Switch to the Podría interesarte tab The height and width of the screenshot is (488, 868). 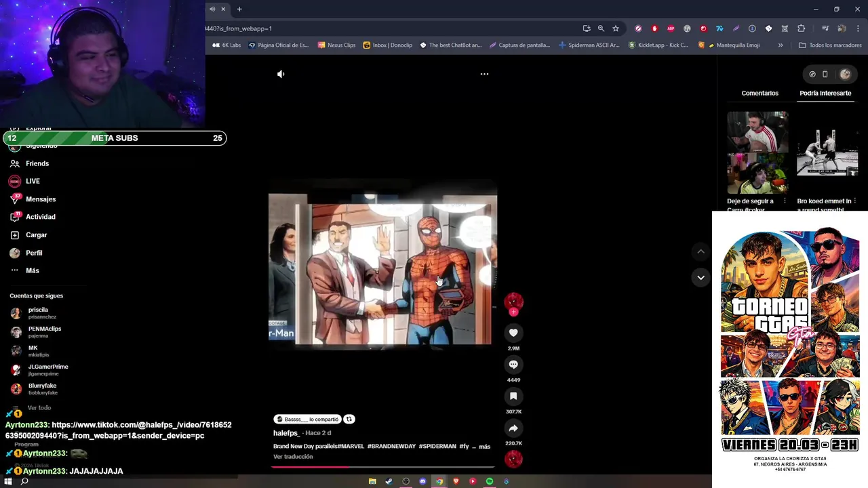pos(825,93)
